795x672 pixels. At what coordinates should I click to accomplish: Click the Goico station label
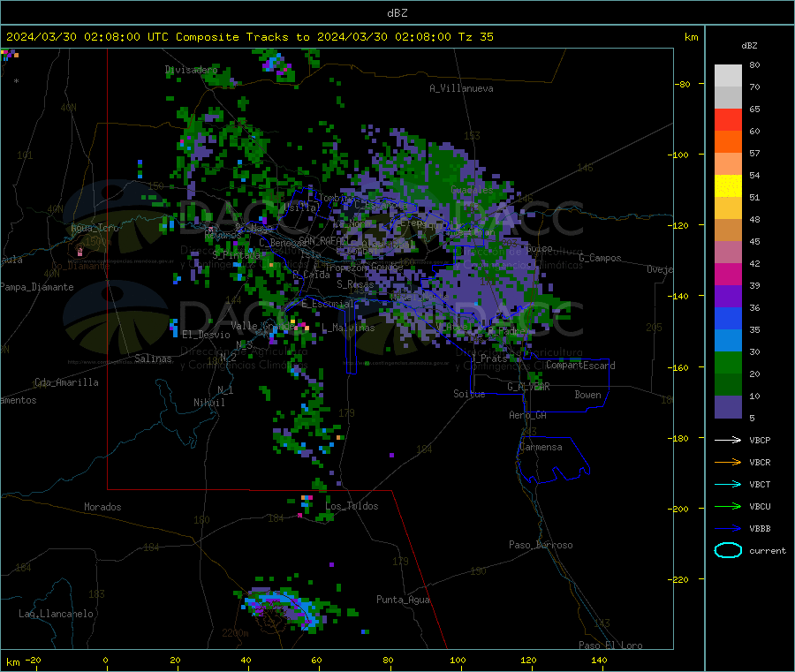pyautogui.click(x=539, y=249)
